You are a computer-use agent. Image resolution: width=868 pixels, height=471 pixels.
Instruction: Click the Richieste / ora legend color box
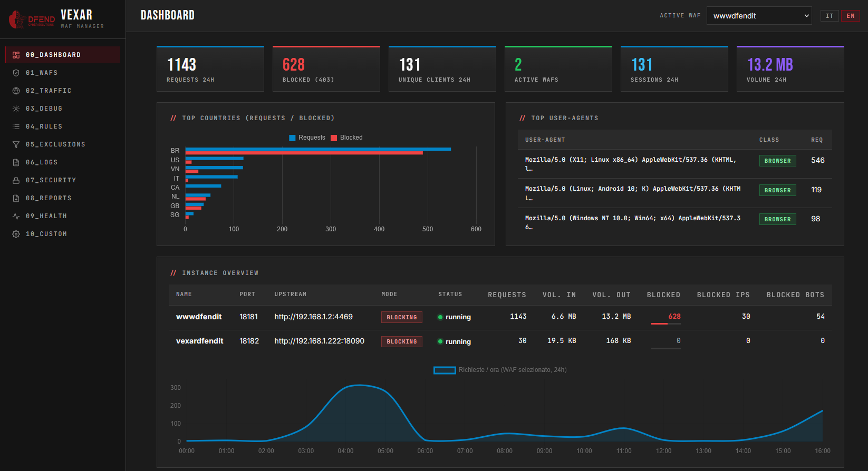coord(445,370)
